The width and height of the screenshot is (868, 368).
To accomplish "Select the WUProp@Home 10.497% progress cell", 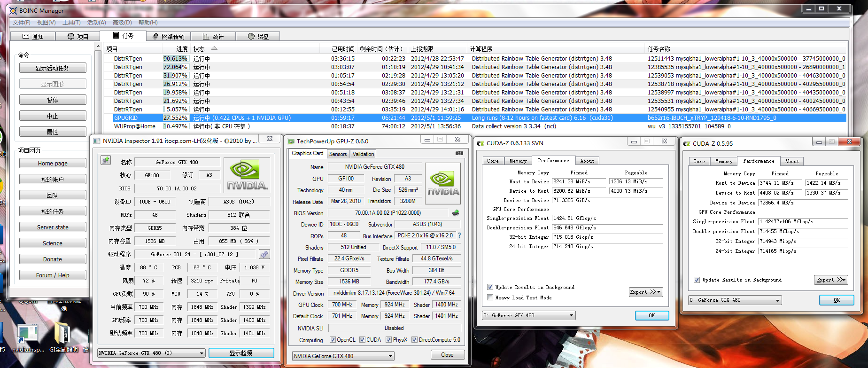I will tap(176, 126).
